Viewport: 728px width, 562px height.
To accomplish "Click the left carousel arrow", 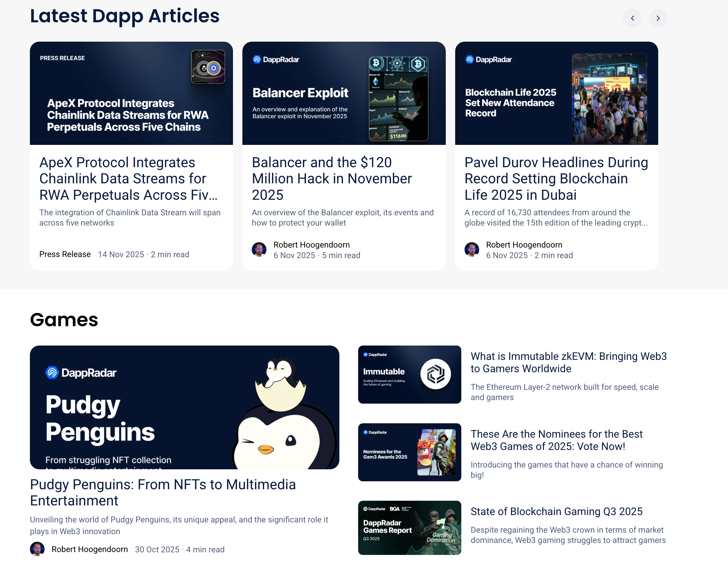I will 632,18.
